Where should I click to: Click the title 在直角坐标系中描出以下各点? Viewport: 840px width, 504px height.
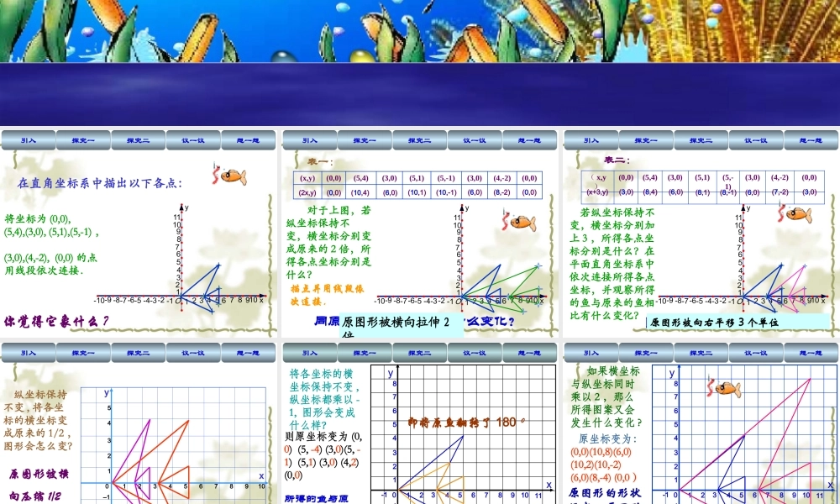[100, 183]
